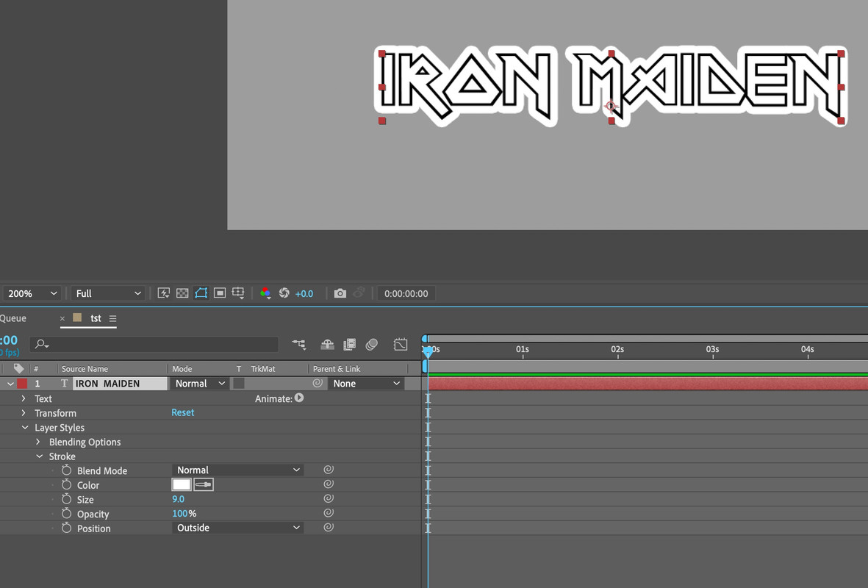Open the stroke Blend Mode Normal dropdown
The height and width of the screenshot is (588, 868).
pyautogui.click(x=237, y=470)
